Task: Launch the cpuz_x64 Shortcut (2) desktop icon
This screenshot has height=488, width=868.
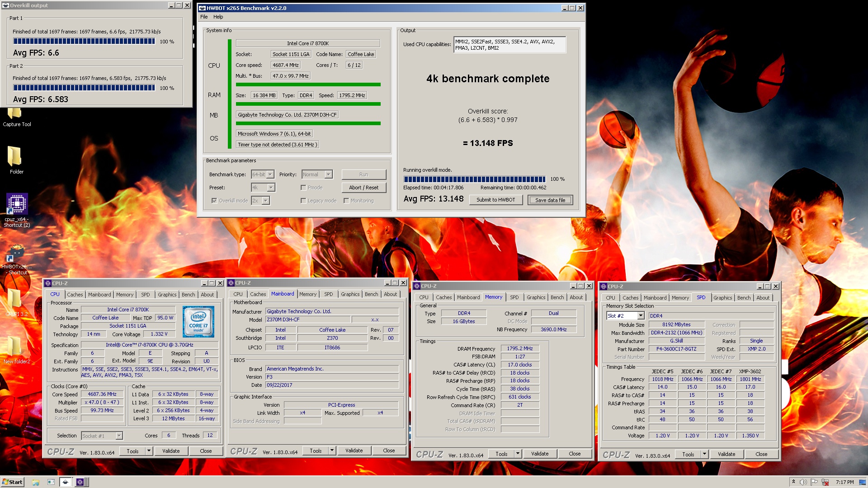Action: 17,210
